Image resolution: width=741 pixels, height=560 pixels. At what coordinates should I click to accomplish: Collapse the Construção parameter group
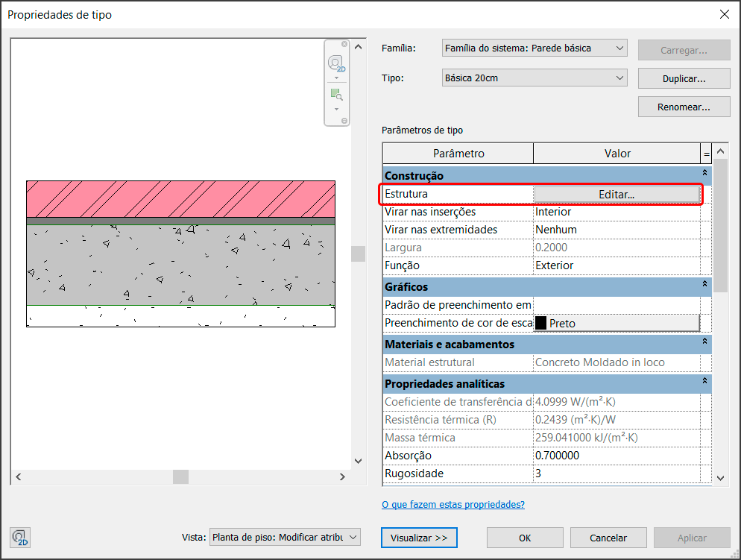[704, 175]
